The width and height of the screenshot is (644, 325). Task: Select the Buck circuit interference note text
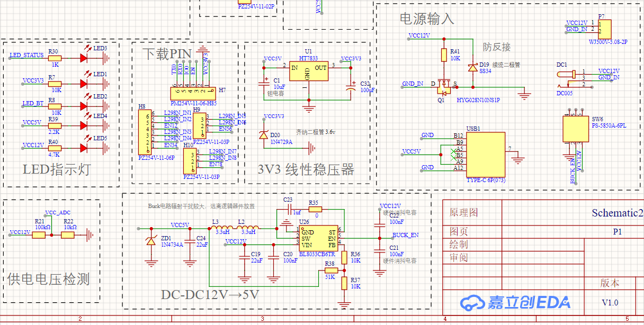point(201,207)
